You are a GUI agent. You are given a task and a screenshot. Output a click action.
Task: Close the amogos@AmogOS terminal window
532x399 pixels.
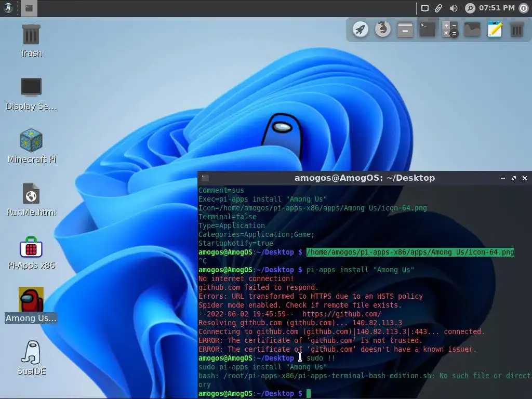tap(525, 178)
